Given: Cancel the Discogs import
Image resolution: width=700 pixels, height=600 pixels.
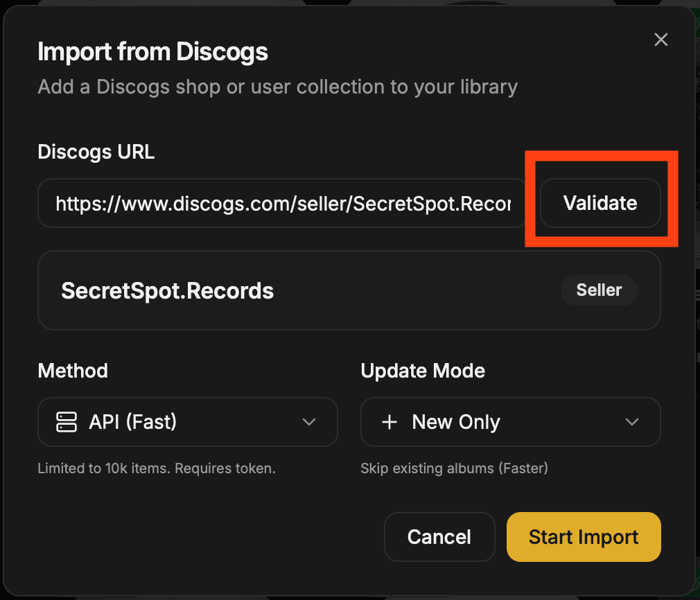Looking at the screenshot, I should (x=439, y=536).
